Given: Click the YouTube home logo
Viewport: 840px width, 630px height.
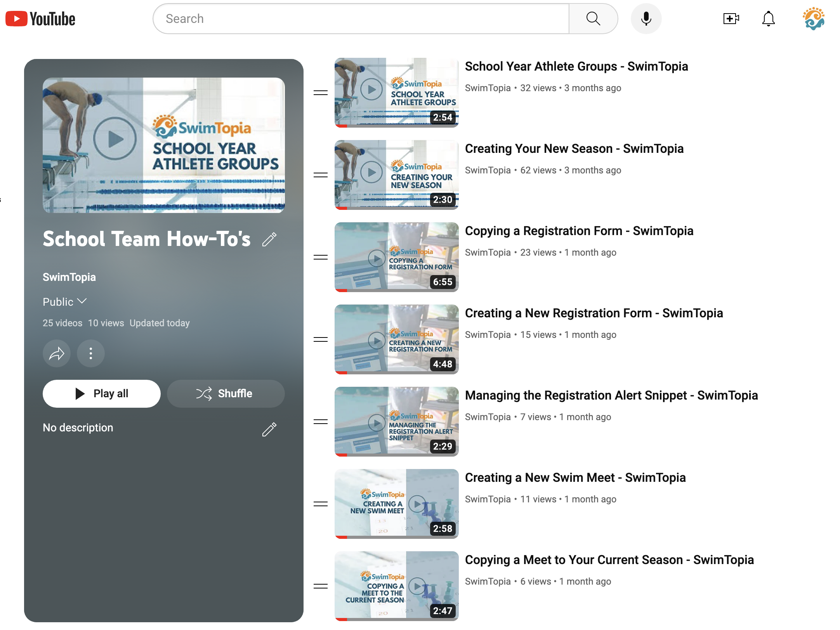Looking at the screenshot, I should point(40,19).
